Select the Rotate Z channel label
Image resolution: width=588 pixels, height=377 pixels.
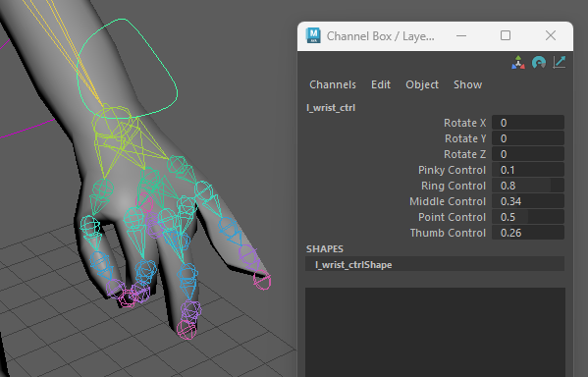pyautogui.click(x=464, y=154)
